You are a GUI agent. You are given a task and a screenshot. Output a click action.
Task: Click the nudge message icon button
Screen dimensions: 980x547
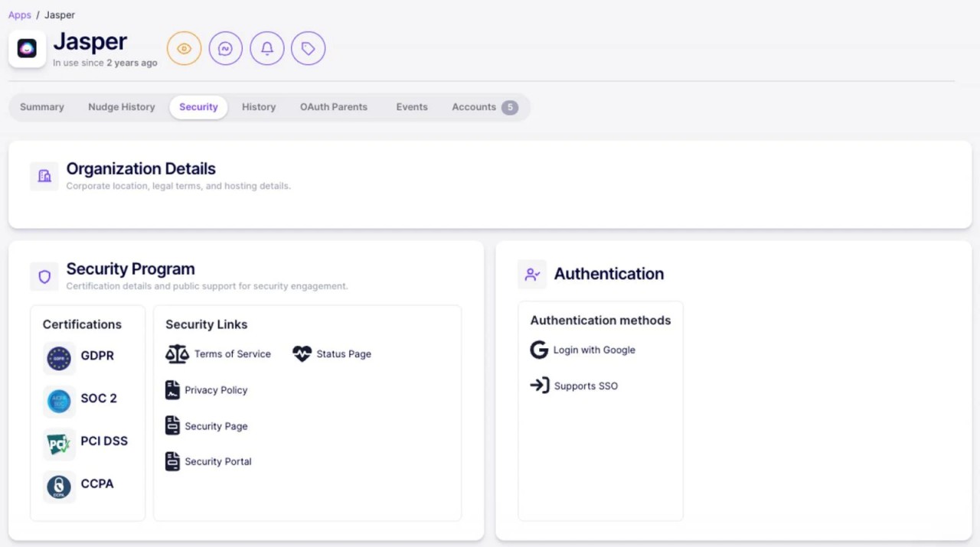pos(225,49)
